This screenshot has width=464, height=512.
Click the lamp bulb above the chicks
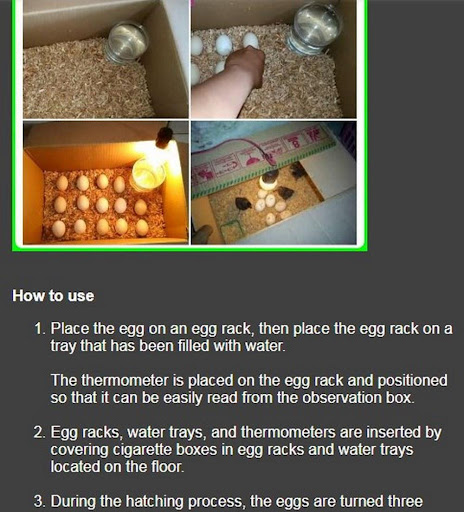click(x=270, y=179)
